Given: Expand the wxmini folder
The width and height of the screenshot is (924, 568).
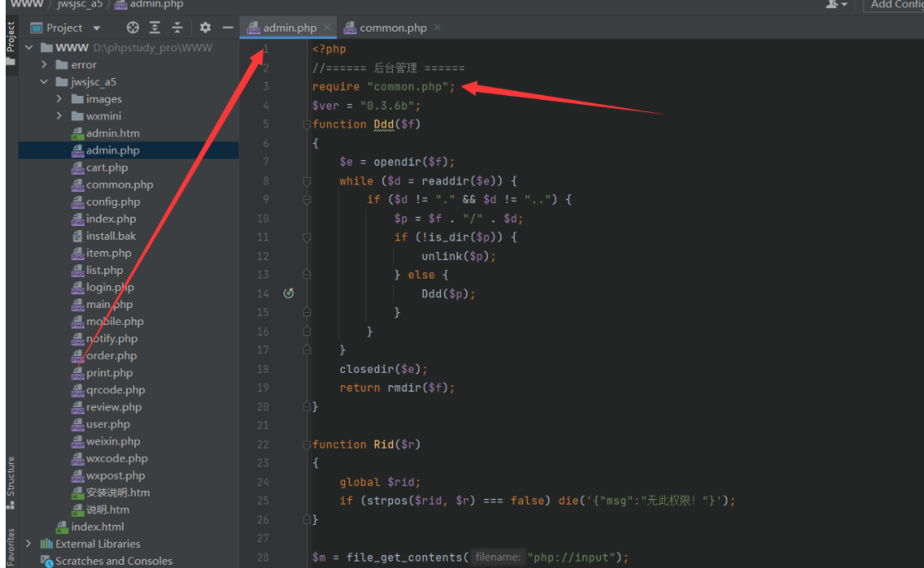Looking at the screenshot, I should point(59,116).
